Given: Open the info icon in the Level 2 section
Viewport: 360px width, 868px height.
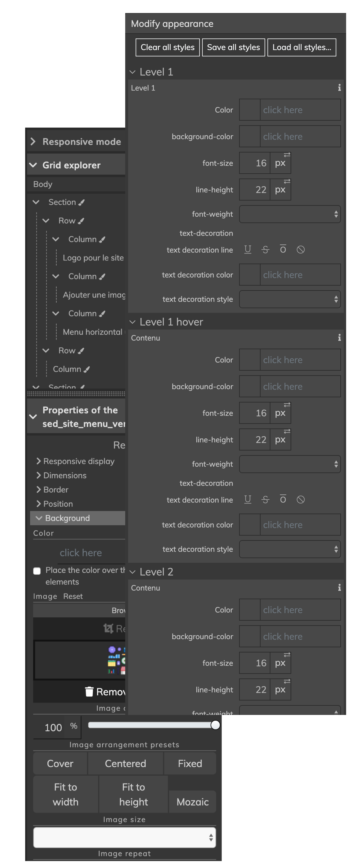Looking at the screenshot, I should [x=339, y=588].
